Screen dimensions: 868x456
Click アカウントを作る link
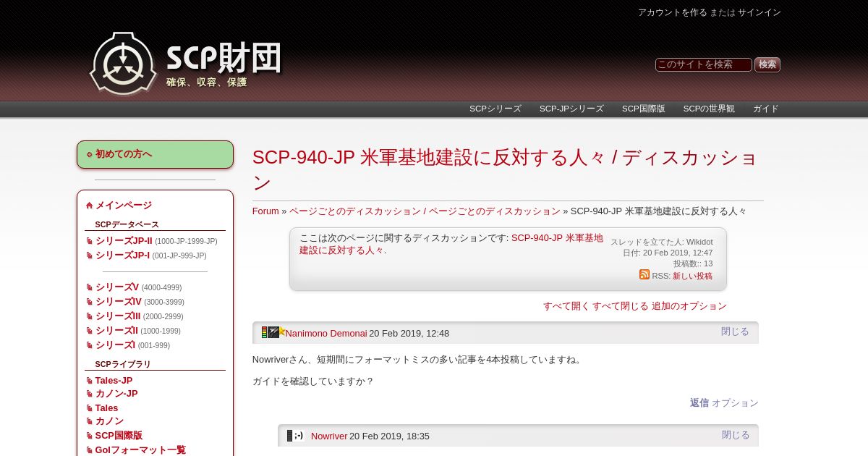click(673, 12)
